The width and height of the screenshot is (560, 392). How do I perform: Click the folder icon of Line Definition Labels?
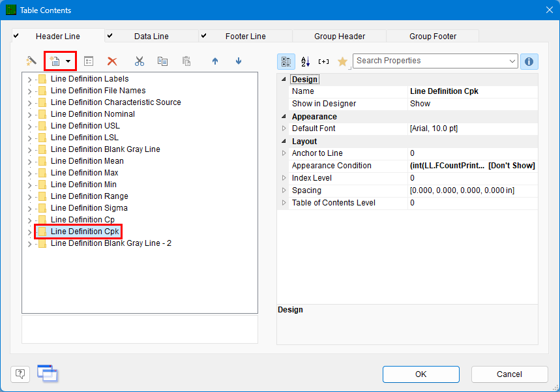point(42,79)
